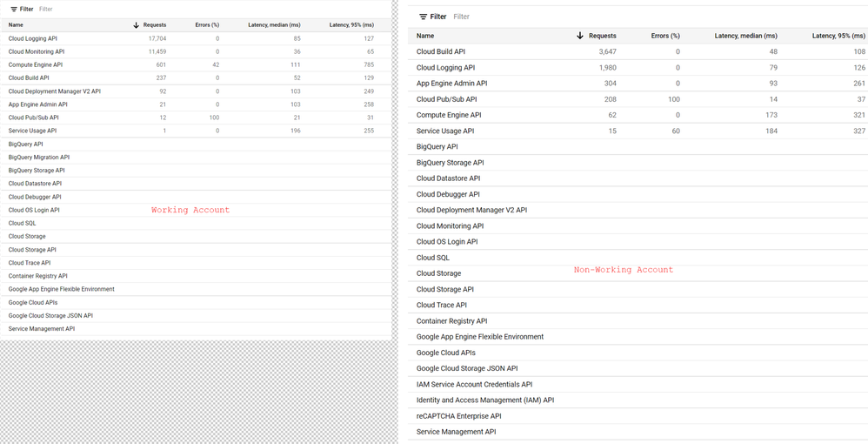Click the Filter icon in the Working Account table

(14, 10)
